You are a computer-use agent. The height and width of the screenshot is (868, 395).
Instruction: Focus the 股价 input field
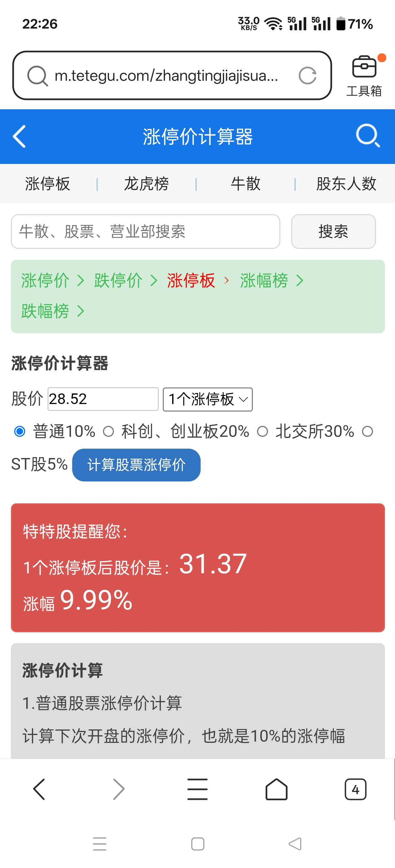[103, 399]
